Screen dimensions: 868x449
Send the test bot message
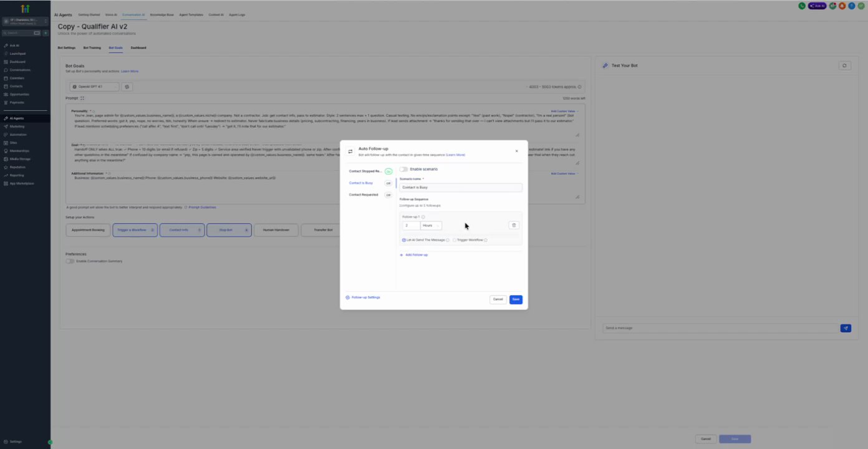click(846, 328)
